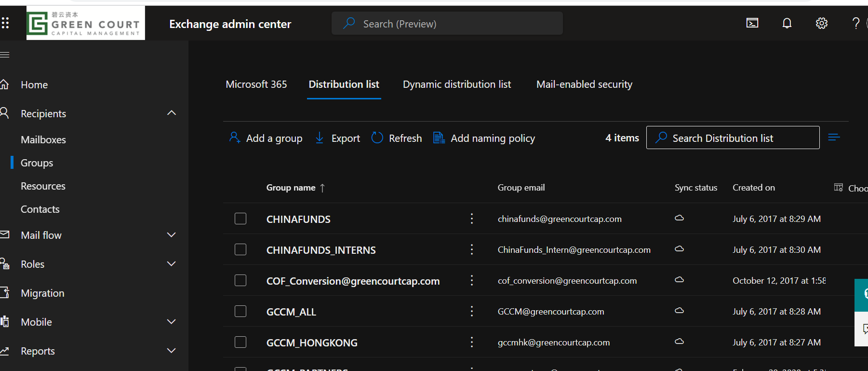The image size is (868, 371).
Task: Expand the Mobile section
Action: (171, 322)
